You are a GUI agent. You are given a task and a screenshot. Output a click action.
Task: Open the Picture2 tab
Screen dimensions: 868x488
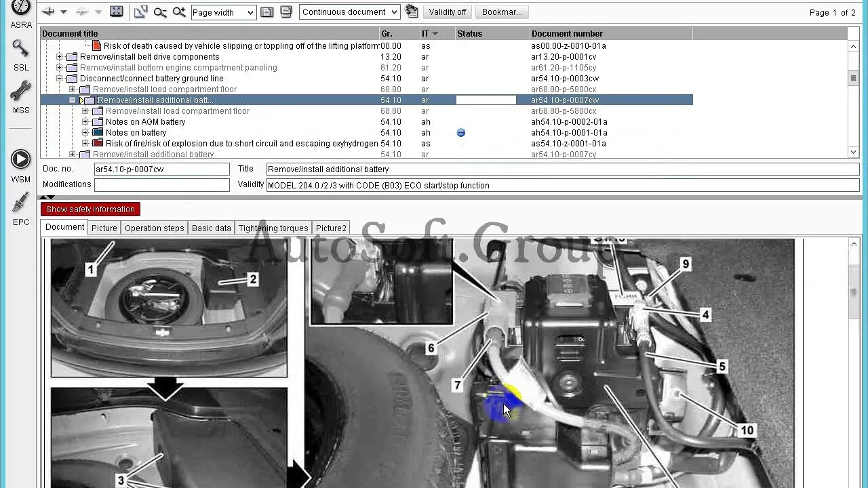pyautogui.click(x=331, y=228)
